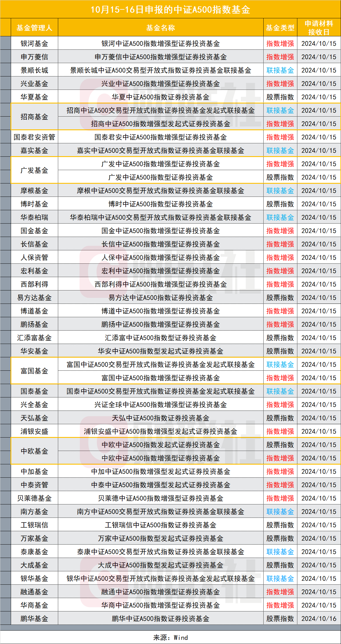Click fund name '汇添富中证A500指数型证券投资基金'
This screenshot has width=341, height=644.
(x=161, y=338)
